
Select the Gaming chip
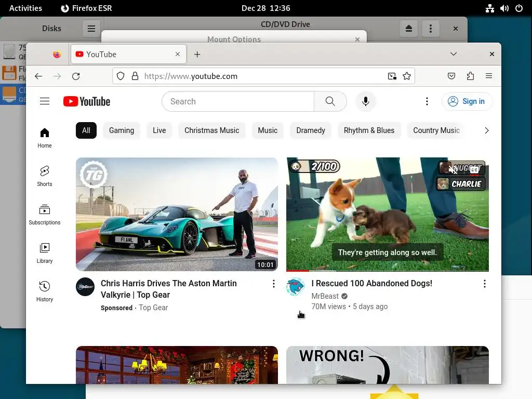click(122, 130)
